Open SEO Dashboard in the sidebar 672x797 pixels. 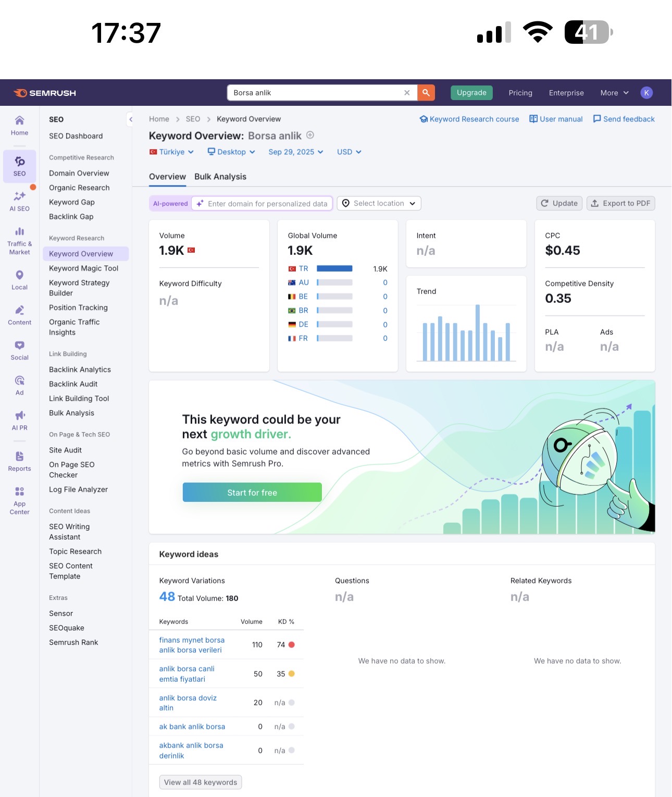tap(76, 136)
